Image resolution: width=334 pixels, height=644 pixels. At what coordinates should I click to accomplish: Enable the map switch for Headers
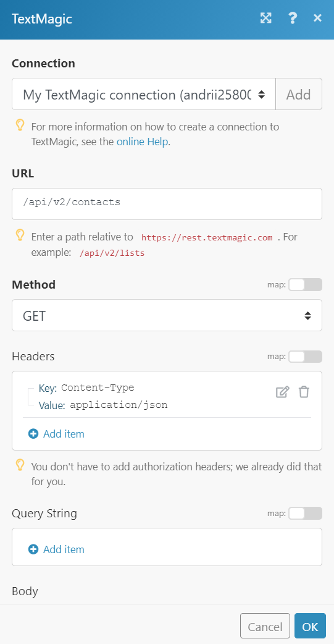[x=305, y=357]
